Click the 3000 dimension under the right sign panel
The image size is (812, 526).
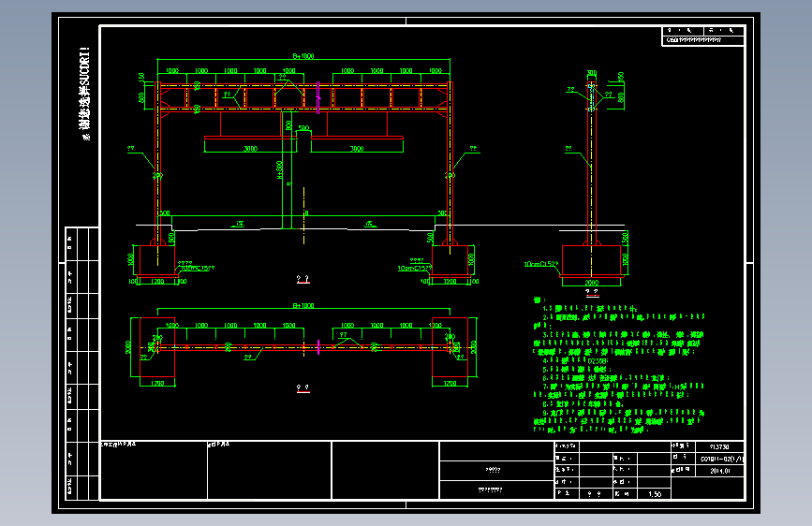coord(357,149)
